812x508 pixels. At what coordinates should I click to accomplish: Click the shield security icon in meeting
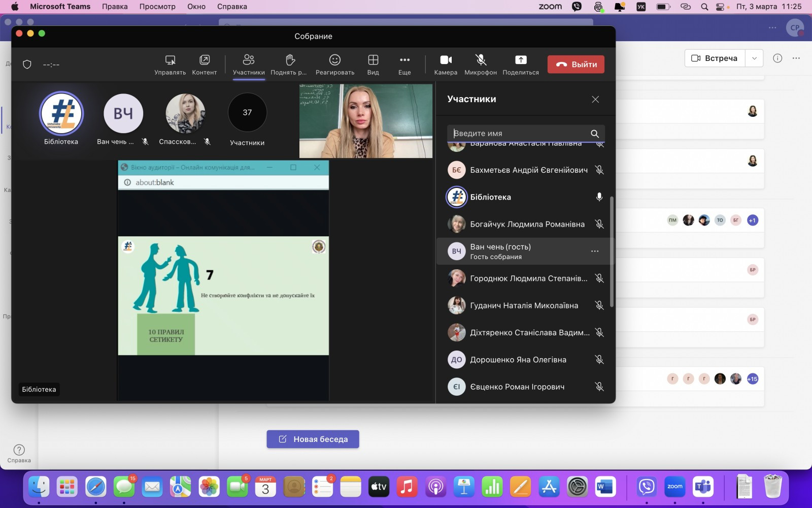27,65
